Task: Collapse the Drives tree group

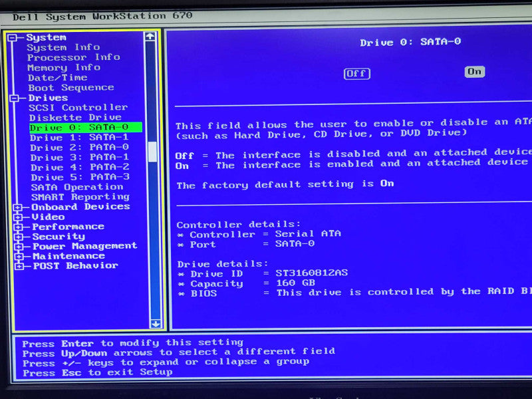Action: 15,98
